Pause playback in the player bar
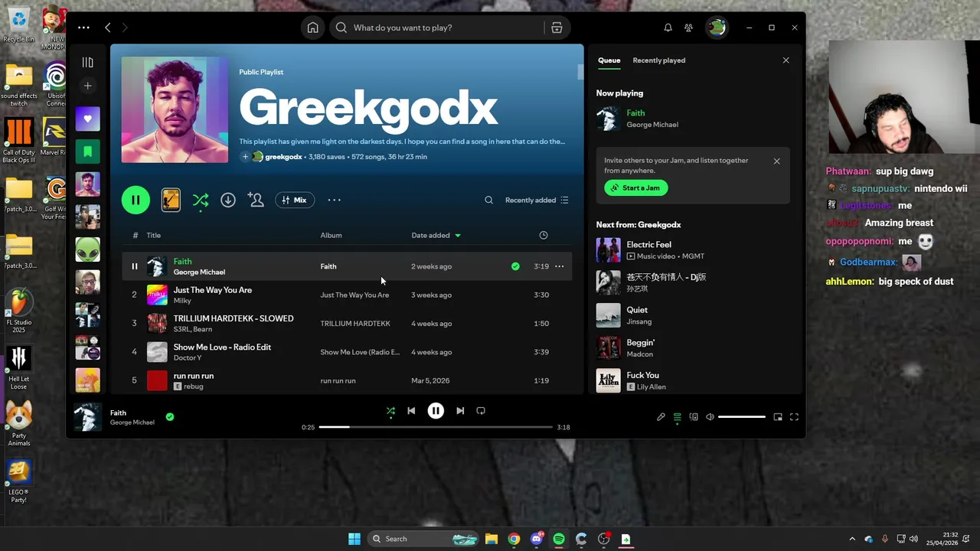Screen dimensions: 980x551 [x=436, y=411]
